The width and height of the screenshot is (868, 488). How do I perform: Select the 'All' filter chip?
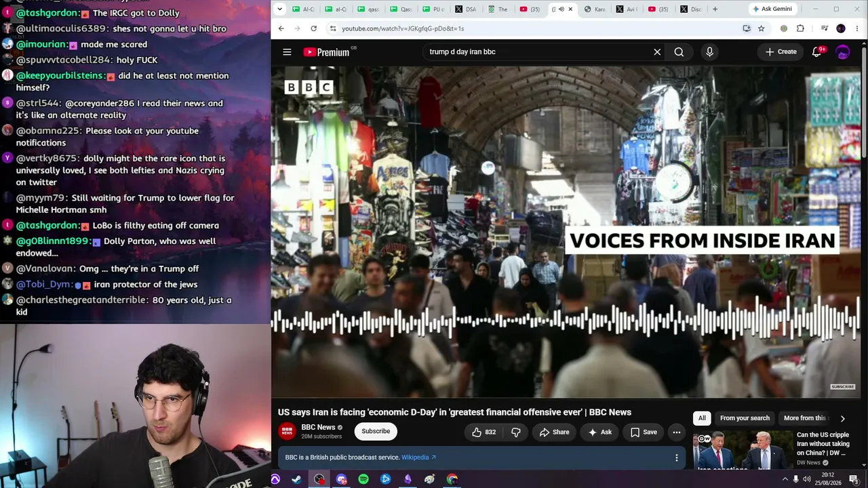tap(702, 418)
